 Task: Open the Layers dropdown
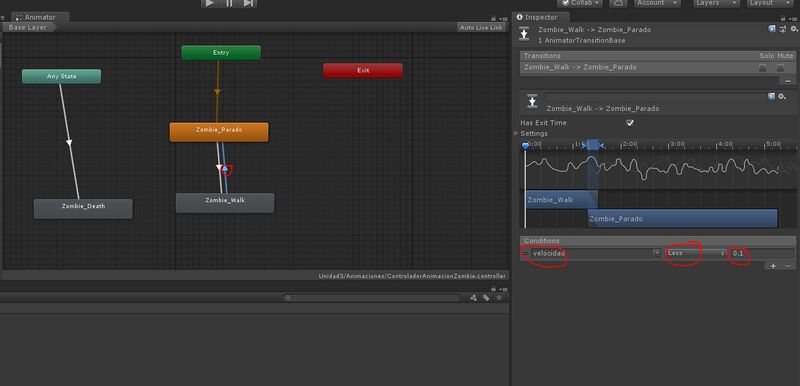716,3
